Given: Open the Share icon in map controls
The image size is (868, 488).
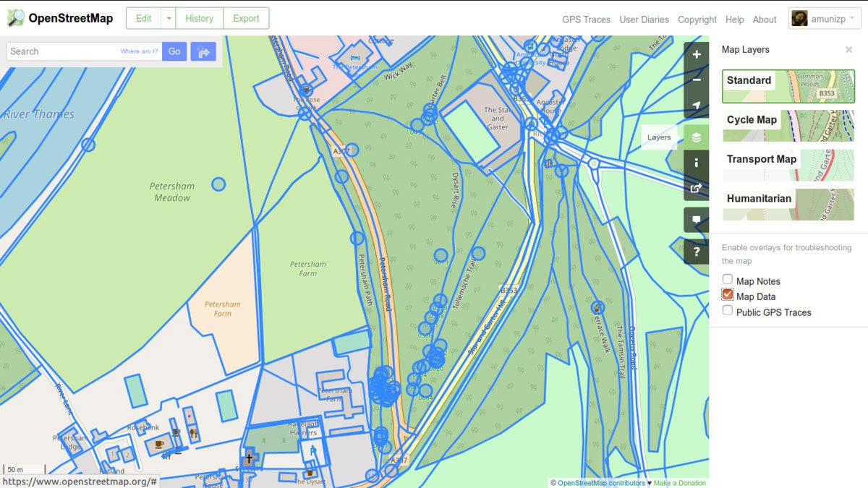Looking at the screenshot, I should point(697,189).
